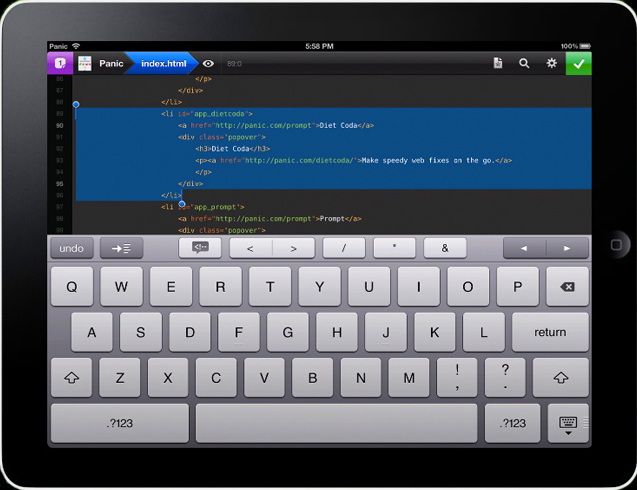Open the preview eye icon
637x490 pixels.
click(x=208, y=63)
